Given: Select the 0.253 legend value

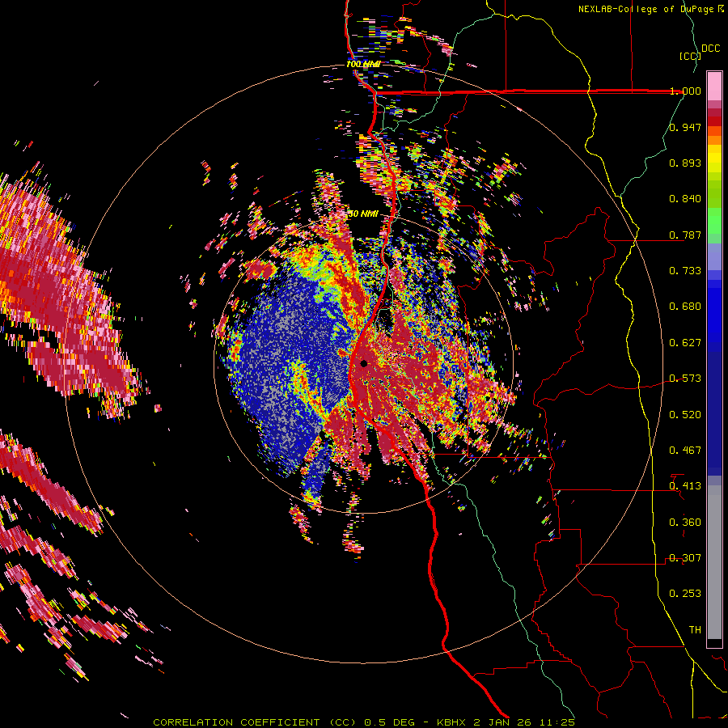Looking at the screenshot, I should [685, 594].
